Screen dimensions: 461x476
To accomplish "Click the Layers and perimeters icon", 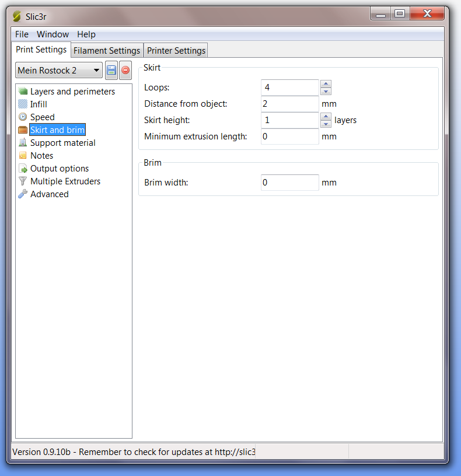I will pos(23,91).
